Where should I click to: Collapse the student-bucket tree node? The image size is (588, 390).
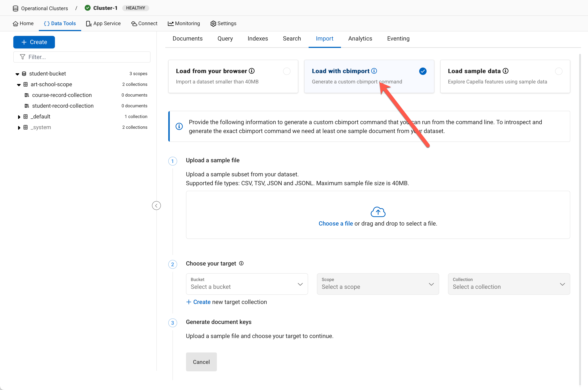click(x=17, y=74)
